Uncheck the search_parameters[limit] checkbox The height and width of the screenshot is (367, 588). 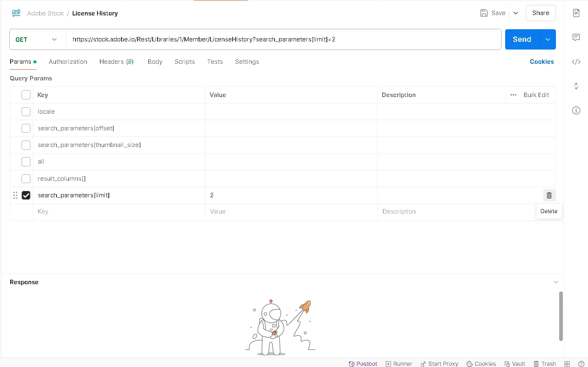[26, 195]
